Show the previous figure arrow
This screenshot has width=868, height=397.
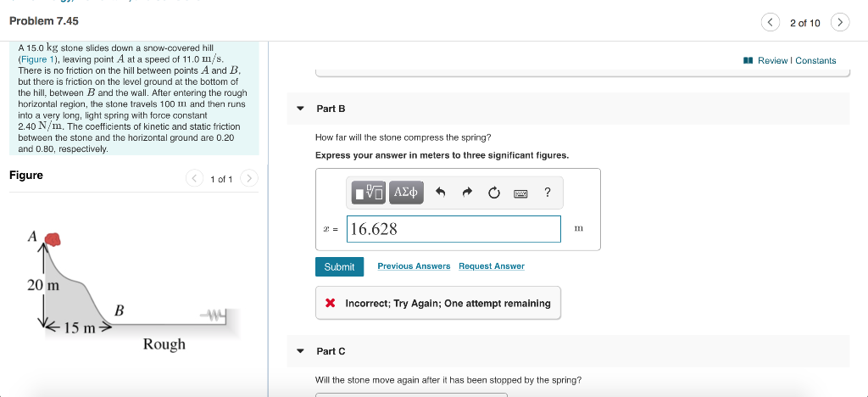coord(194,178)
